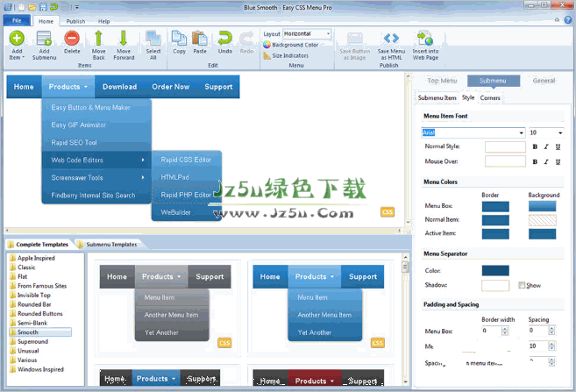This screenshot has width=576, height=392.
Task: Click Support in menu preview
Action: 218,87
